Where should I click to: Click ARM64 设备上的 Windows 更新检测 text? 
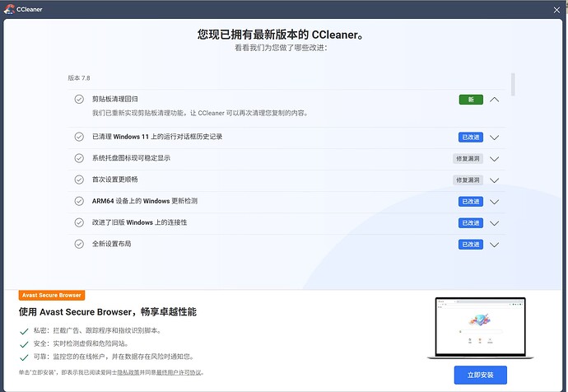(x=145, y=201)
